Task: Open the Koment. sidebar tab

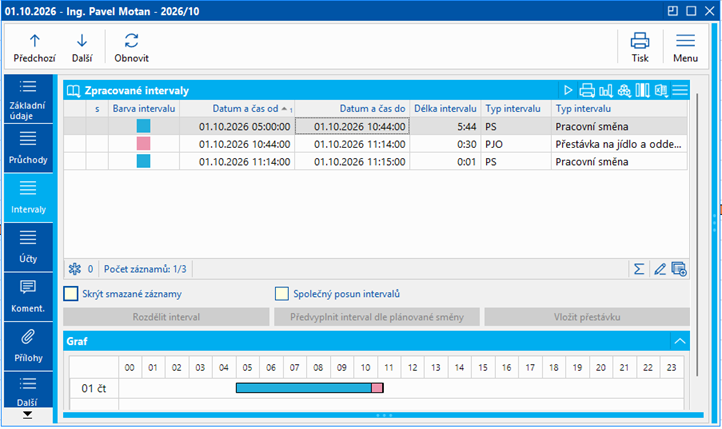Action: pos(28,296)
